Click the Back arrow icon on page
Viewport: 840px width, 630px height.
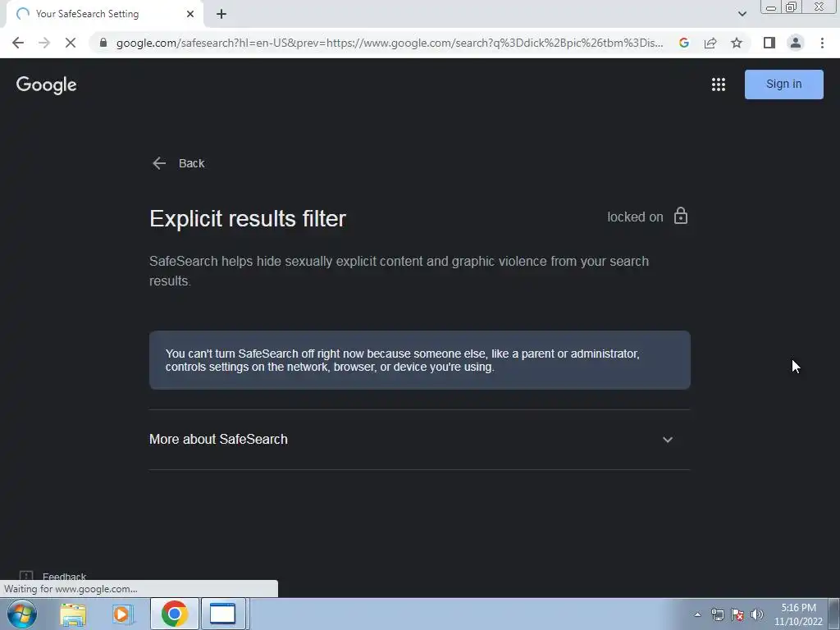(159, 163)
